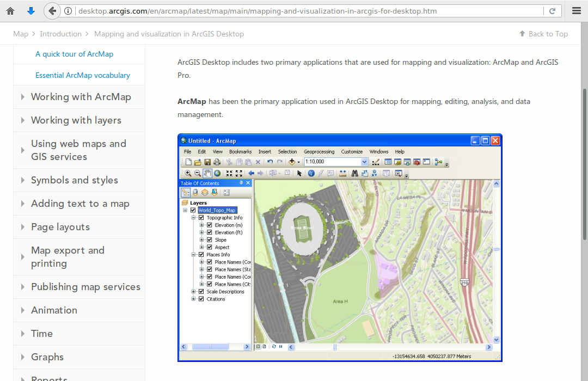Toggle Elevation (m) checkbox
Image resolution: width=588 pixels, height=381 pixels.
click(x=210, y=225)
